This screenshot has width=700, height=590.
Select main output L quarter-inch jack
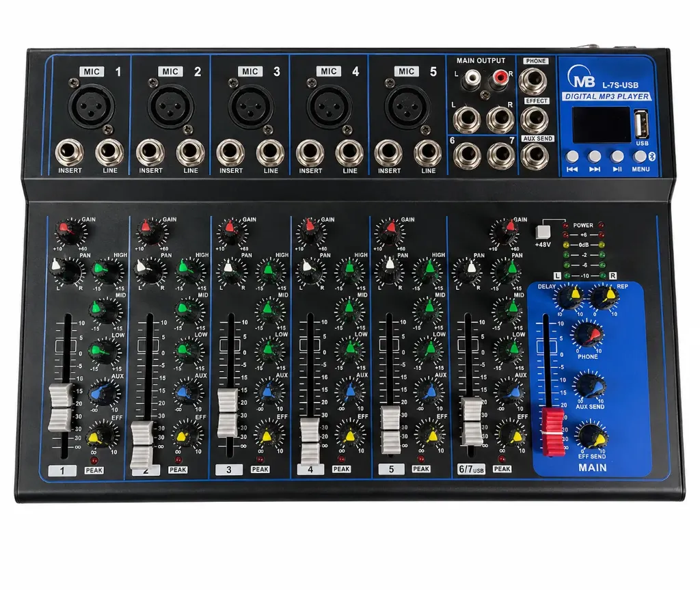pos(467,119)
